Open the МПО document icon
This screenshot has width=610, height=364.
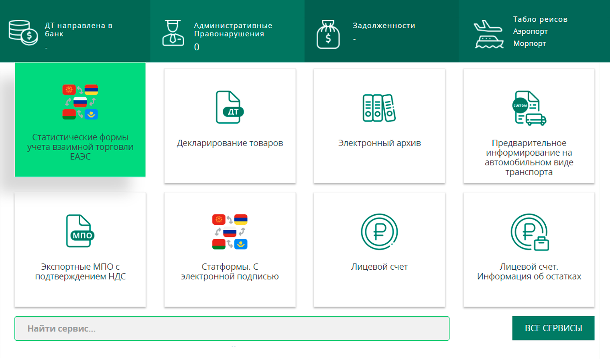80,231
